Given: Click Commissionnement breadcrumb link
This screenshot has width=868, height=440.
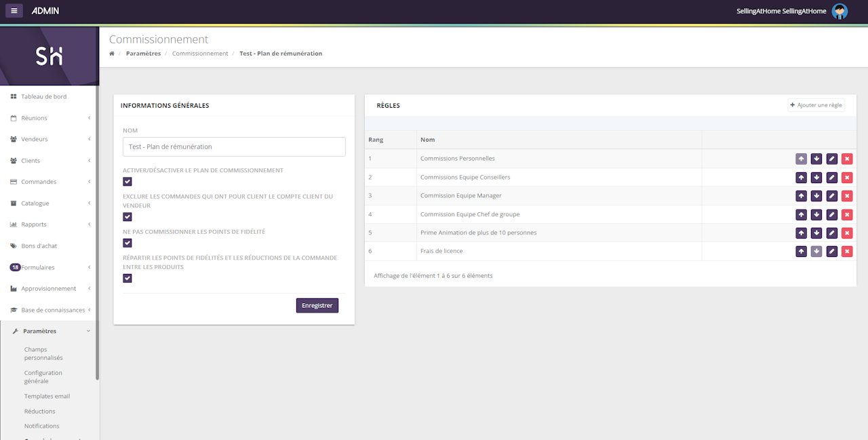Looking at the screenshot, I should tap(200, 54).
